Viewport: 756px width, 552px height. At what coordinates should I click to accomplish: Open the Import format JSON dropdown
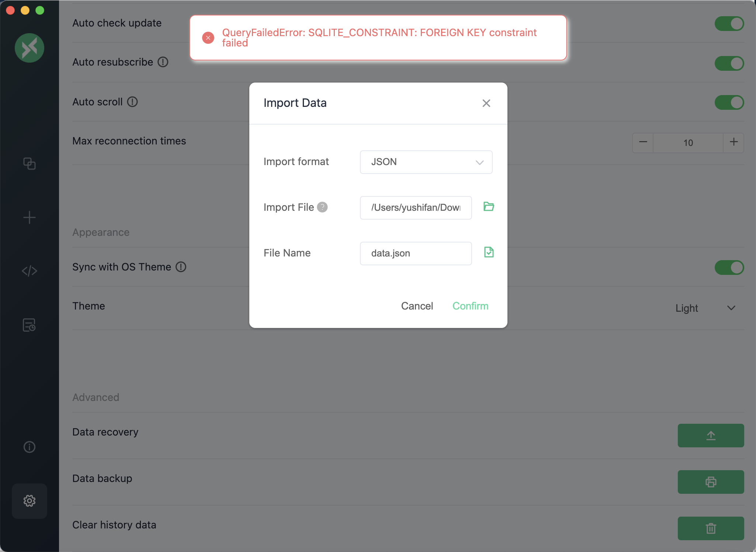coord(426,162)
